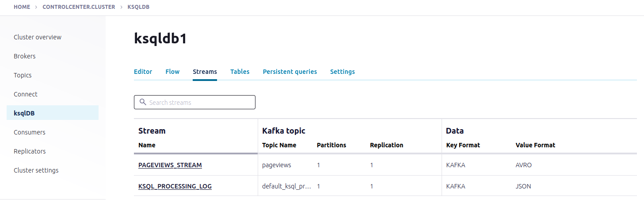
Task: Open Cluster overview in sidebar
Action: 38,37
